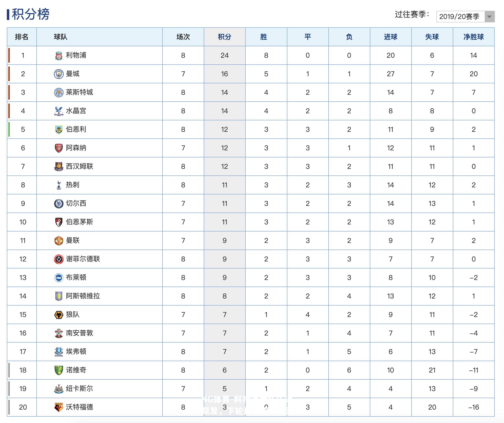Click the 场次 column header
This screenshot has width=504, height=423.
183,37
